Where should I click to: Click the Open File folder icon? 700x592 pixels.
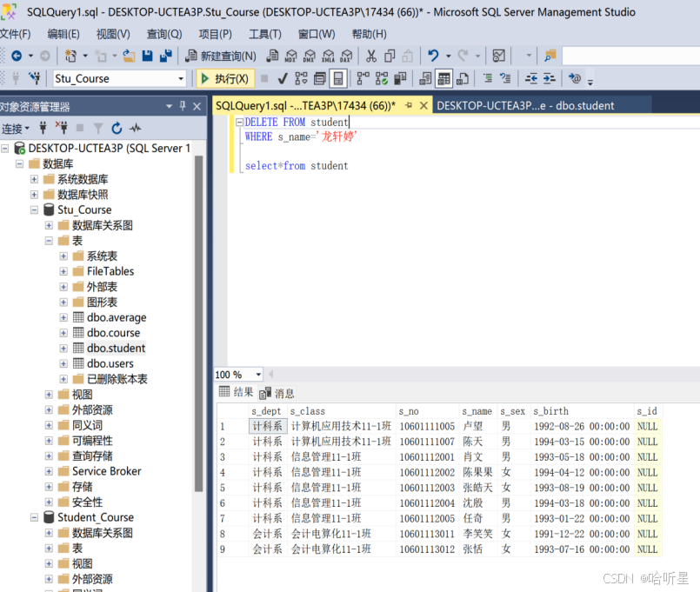[129, 56]
